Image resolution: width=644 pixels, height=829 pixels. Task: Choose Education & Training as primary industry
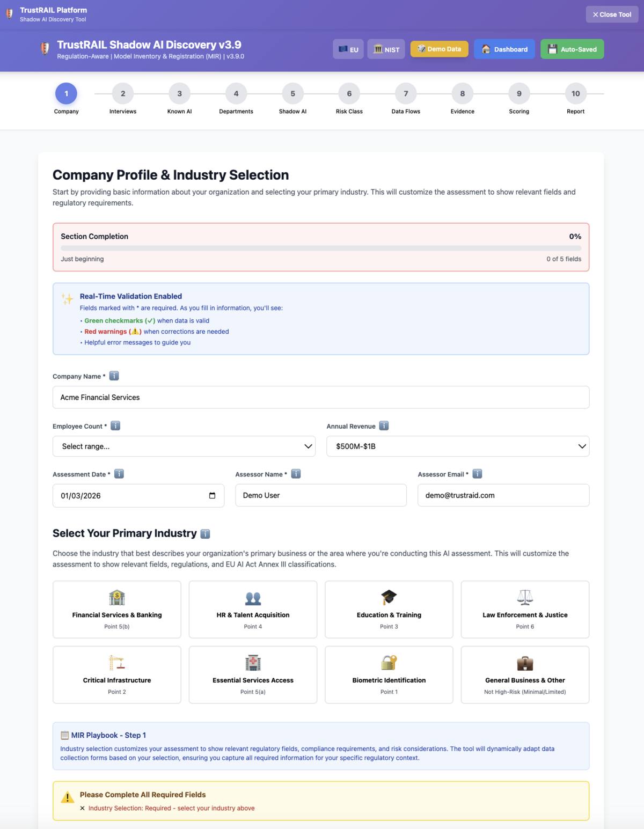click(x=389, y=609)
